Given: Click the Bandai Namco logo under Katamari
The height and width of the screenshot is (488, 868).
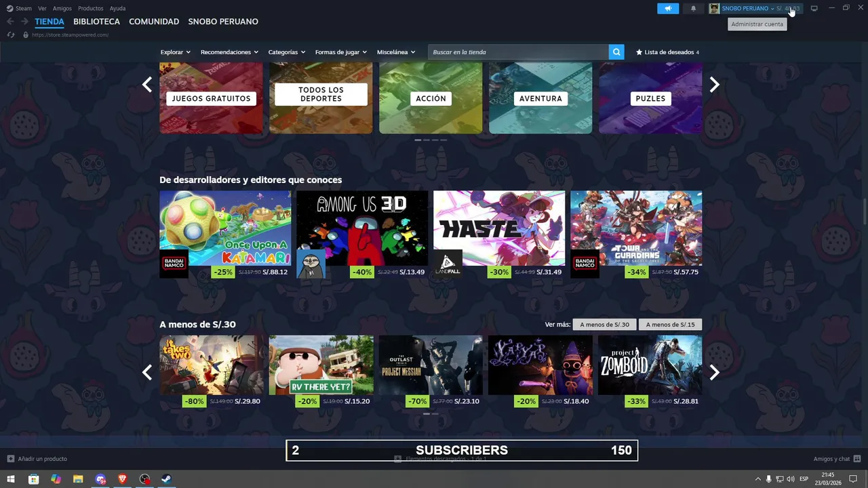Looking at the screenshot, I should (174, 264).
